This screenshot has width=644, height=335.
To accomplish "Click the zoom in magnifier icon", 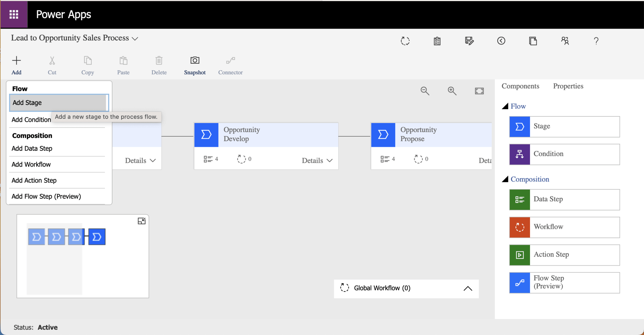I will pyautogui.click(x=452, y=91).
